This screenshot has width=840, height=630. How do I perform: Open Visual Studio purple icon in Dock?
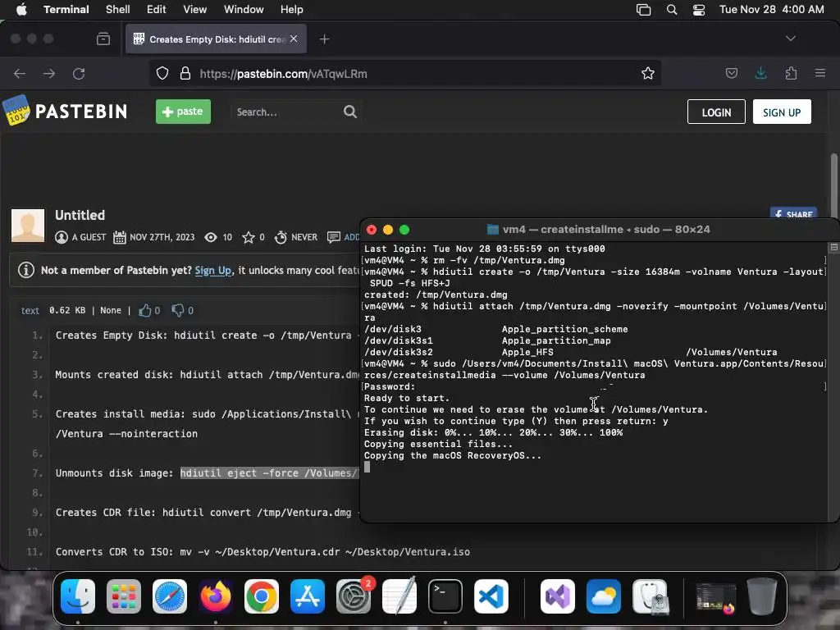pyautogui.click(x=558, y=596)
